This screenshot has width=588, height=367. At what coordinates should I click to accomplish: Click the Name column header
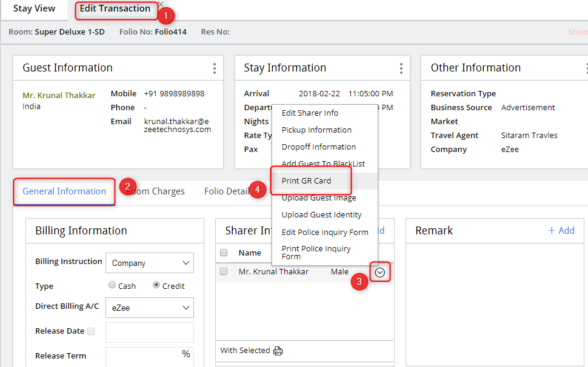250,253
